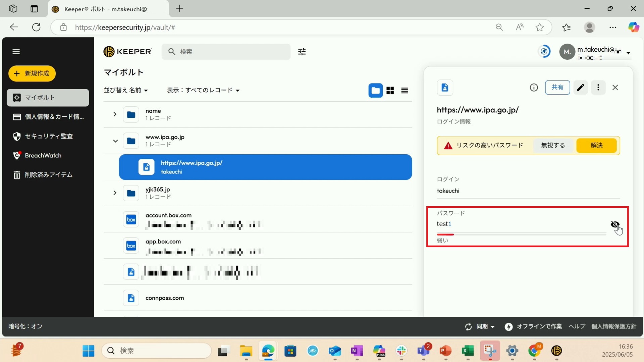Collapse the www.ipa.go.jp folder

[115, 141]
